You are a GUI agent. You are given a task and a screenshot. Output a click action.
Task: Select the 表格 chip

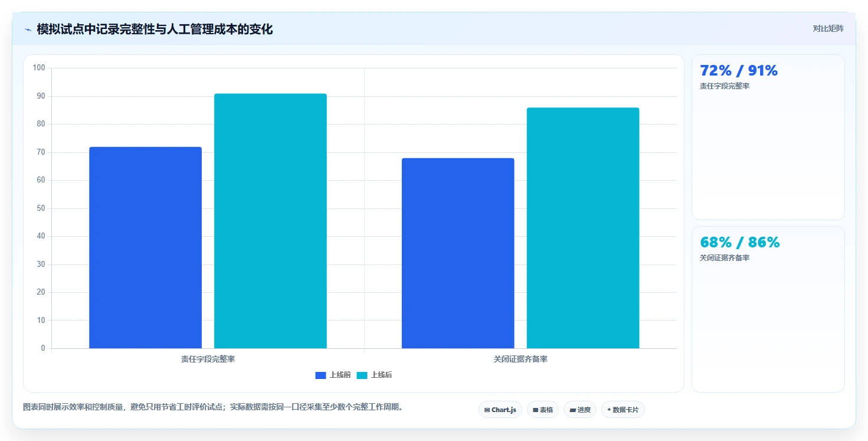543,410
